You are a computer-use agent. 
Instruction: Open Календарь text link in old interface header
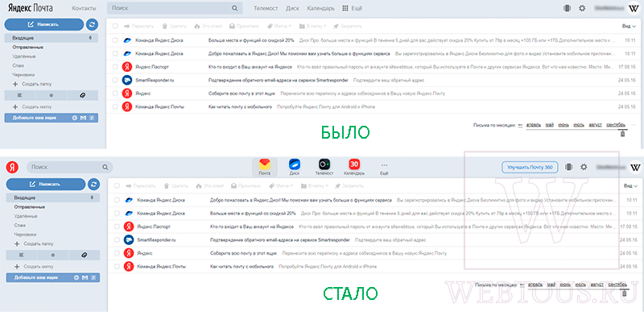point(320,8)
